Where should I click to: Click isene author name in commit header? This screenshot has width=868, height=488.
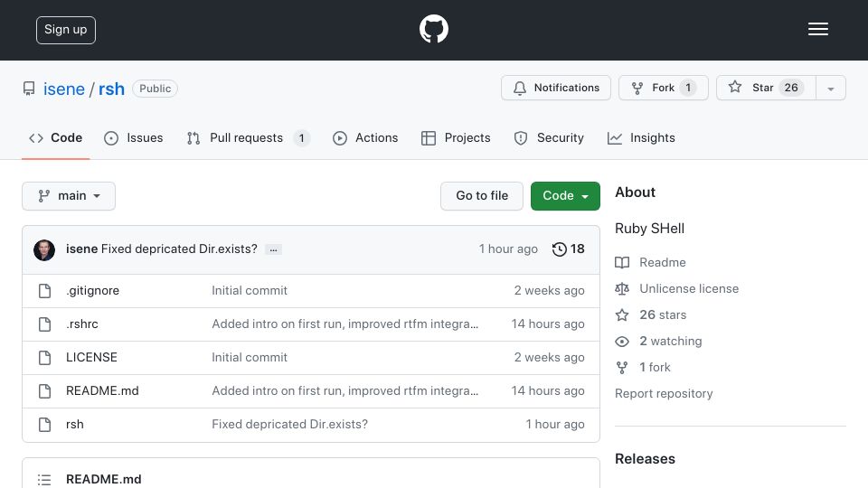(x=82, y=249)
